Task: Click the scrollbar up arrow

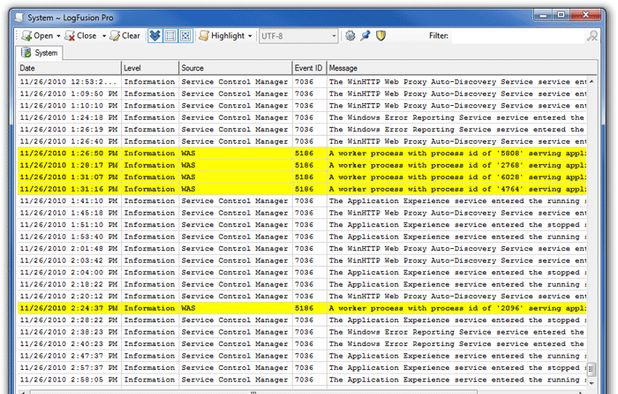Action: (x=591, y=81)
